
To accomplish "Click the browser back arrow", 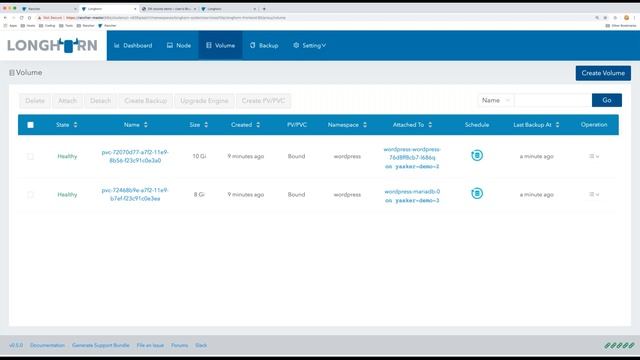I will tap(5, 18).
